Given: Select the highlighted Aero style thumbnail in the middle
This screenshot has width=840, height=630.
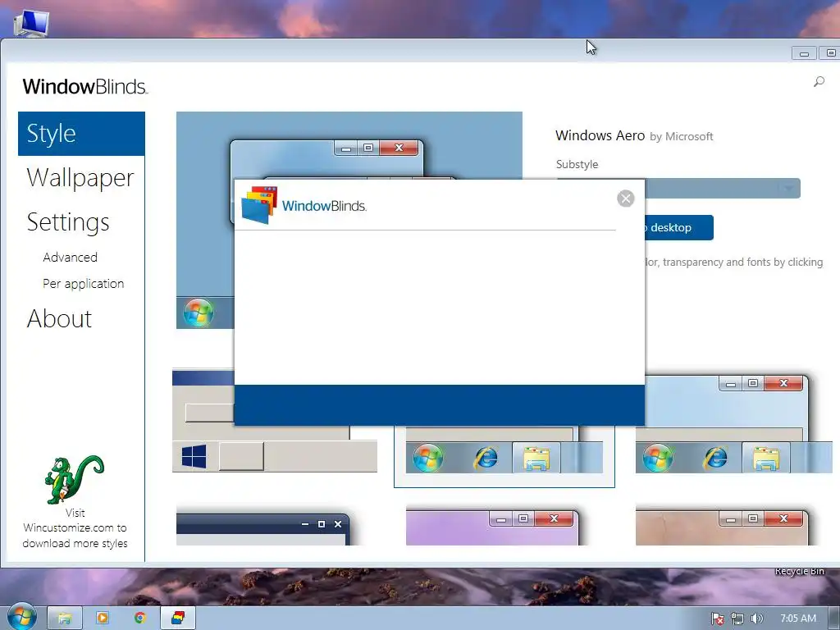Looking at the screenshot, I should pos(504,456).
